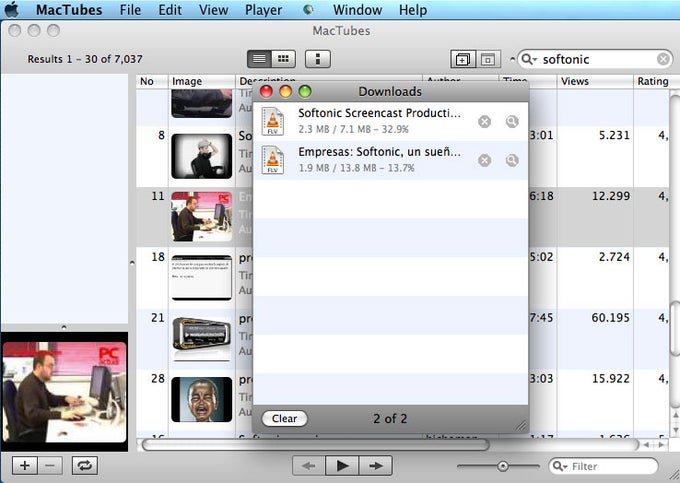Viewport: 680px width, 483px height.
Task: Click the info panel toolbar button
Action: (x=318, y=59)
